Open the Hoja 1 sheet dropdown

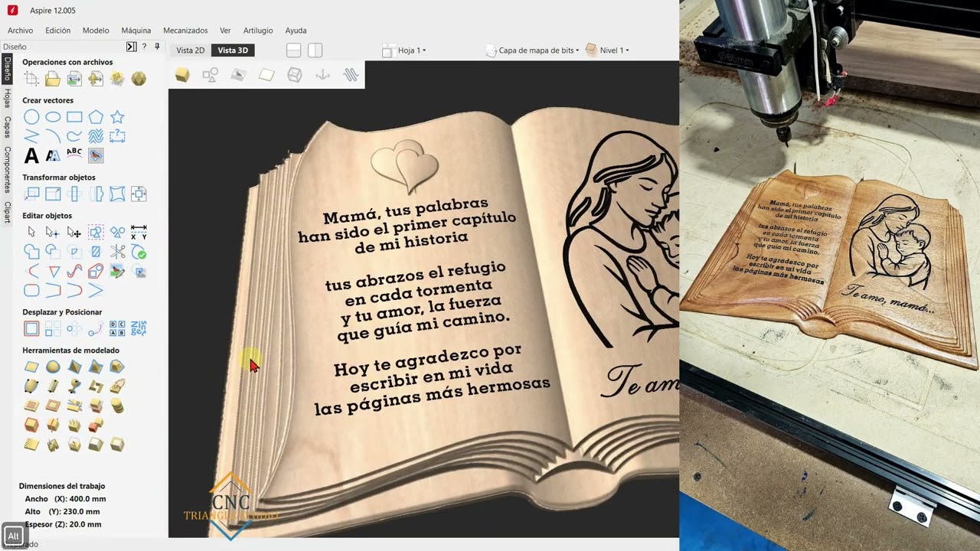pyautogui.click(x=412, y=51)
